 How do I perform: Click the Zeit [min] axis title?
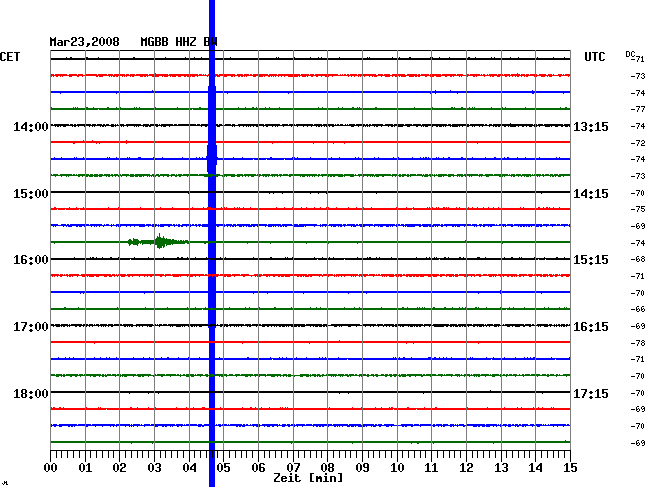pyautogui.click(x=308, y=478)
